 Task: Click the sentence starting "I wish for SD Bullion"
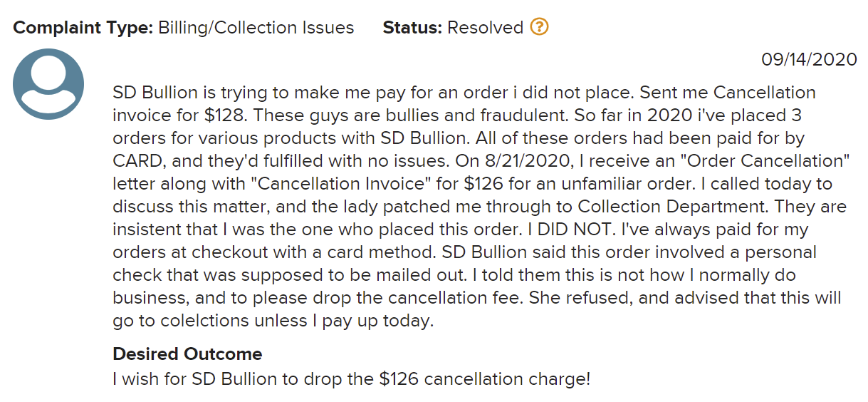coord(352,378)
